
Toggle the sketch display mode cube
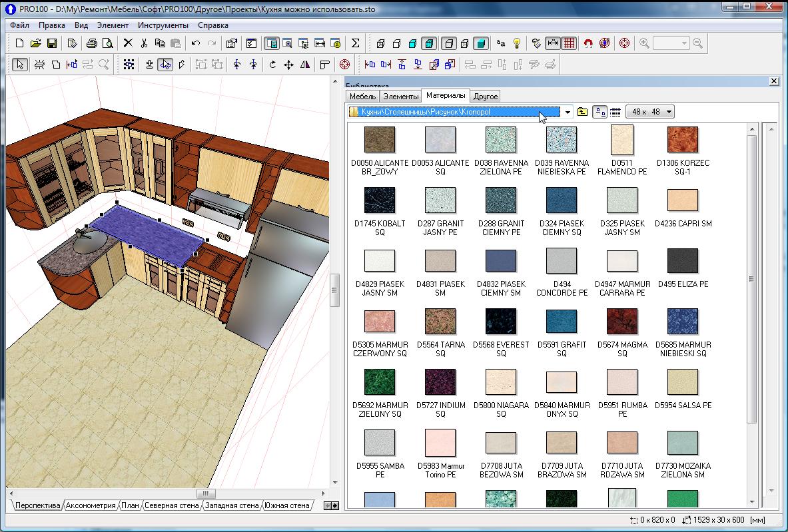click(x=396, y=44)
